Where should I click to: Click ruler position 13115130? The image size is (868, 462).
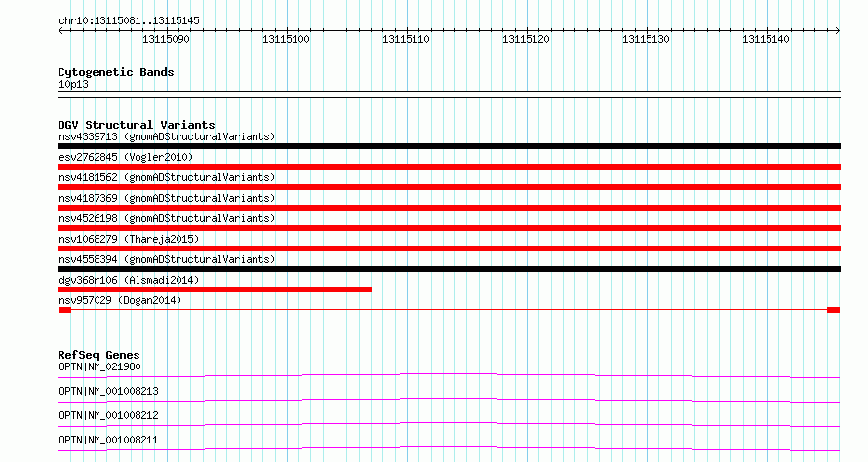[x=646, y=39]
